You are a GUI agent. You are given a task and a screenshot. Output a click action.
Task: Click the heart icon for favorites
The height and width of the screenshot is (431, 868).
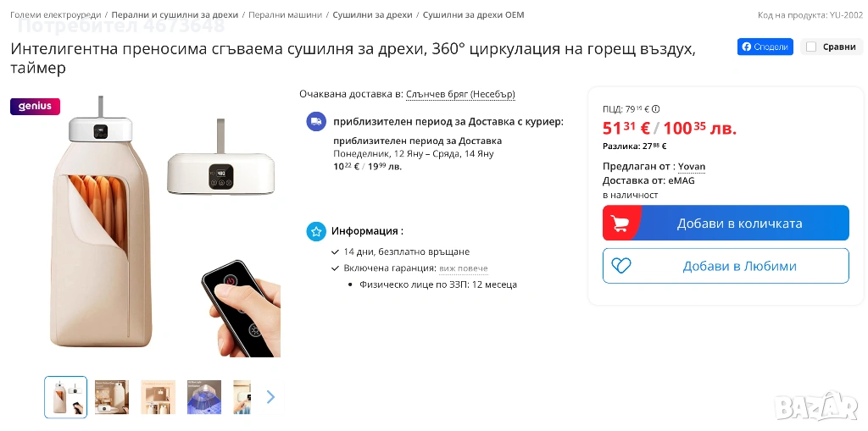(x=621, y=266)
